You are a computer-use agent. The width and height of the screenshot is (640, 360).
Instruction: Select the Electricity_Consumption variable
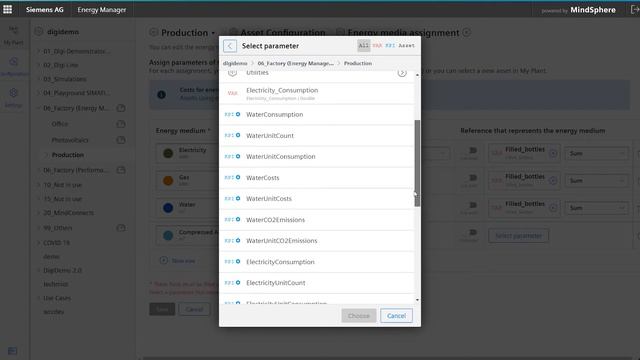coord(317,93)
